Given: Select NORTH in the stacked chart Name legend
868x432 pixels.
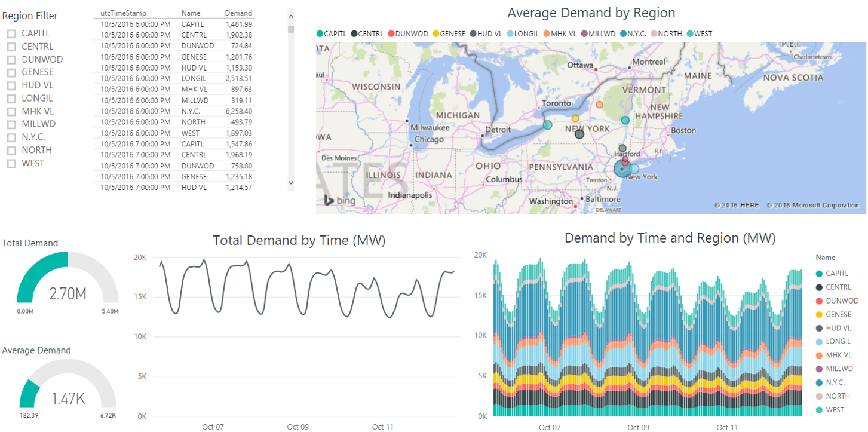Looking at the screenshot, I should tap(833, 396).
